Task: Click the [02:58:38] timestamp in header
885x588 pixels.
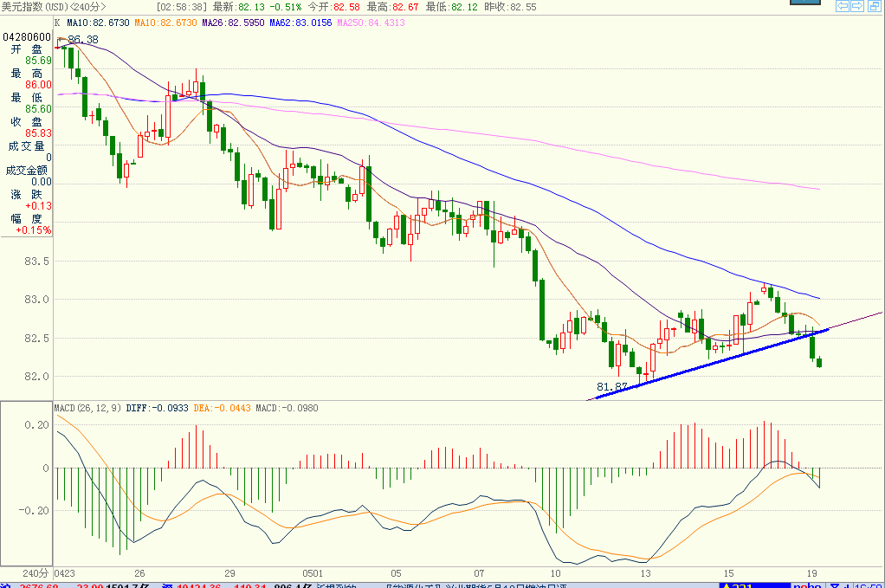Action: click(x=182, y=7)
